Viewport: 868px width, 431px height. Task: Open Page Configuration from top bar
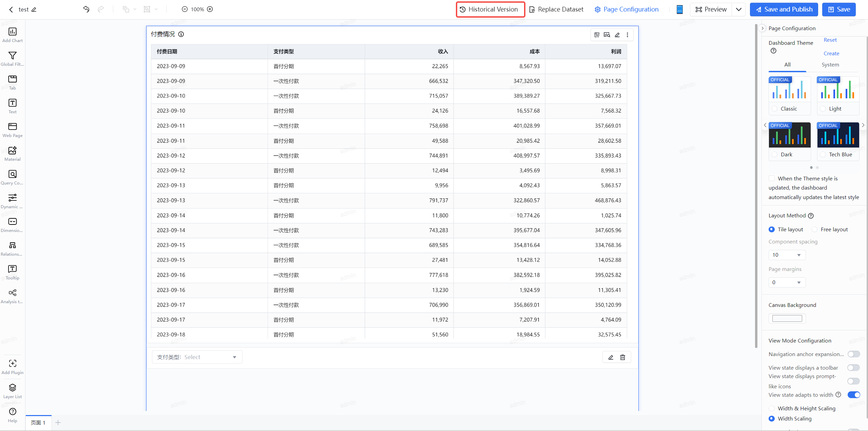click(x=626, y=9)
